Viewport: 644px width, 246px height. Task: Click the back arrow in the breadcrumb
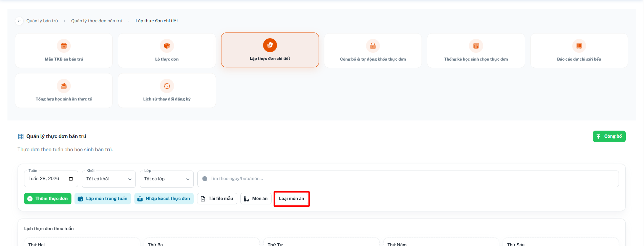coord(19,21)
